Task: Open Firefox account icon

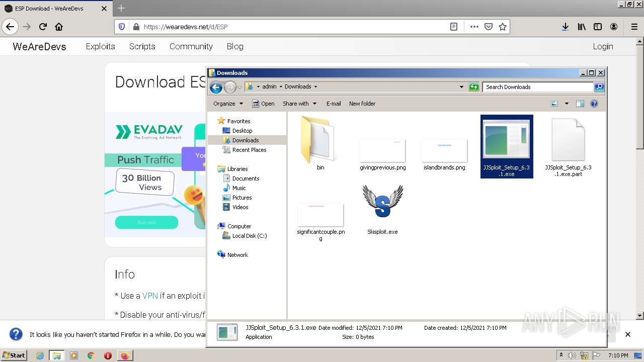Action: coord(614,27)
